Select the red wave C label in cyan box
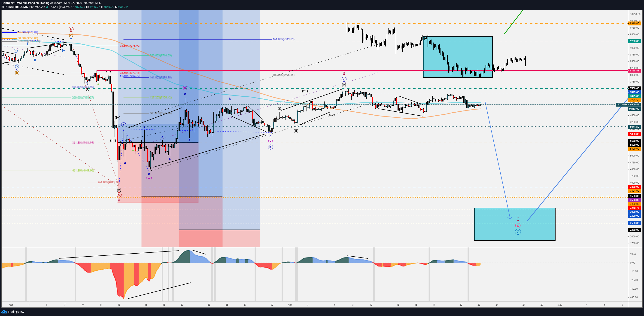This screenshot has width=644, height=316. pyautogui.click(x=518, y=219)
